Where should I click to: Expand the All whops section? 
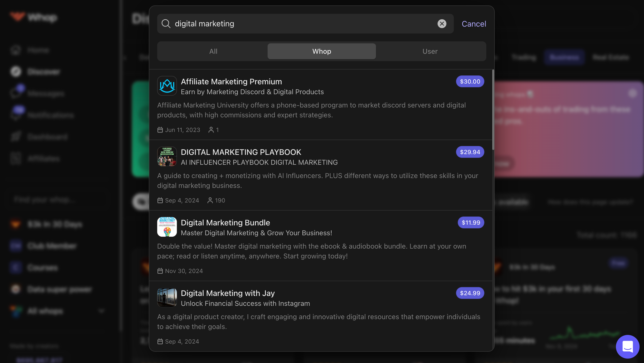click(101, 311)
